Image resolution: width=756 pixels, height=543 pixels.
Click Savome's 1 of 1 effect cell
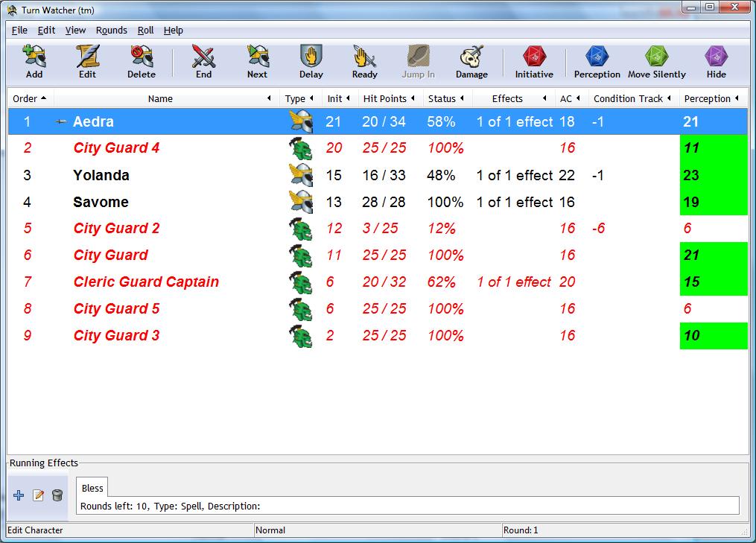pyautogui.click(x=515, y=202)
